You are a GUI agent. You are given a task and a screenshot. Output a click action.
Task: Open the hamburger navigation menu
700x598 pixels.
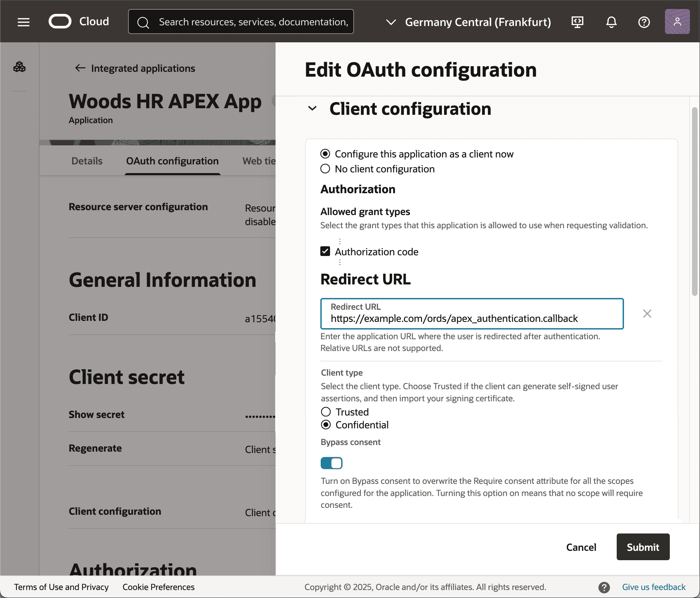point(24,22)
